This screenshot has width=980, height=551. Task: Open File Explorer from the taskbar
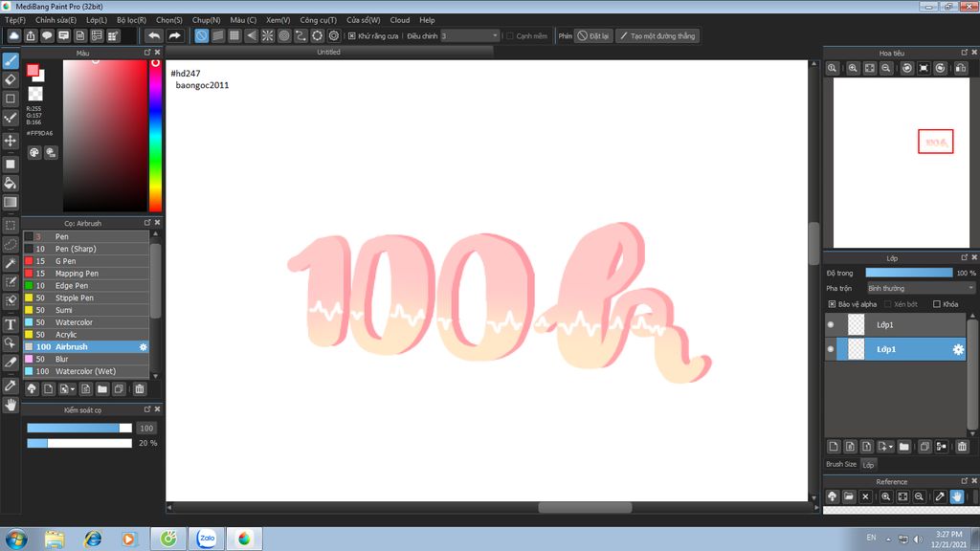click(55, 539)
